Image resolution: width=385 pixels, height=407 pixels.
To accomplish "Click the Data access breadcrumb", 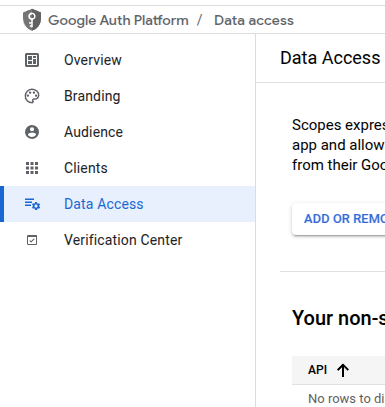I will pyautogui.click(x=254, y=20).
